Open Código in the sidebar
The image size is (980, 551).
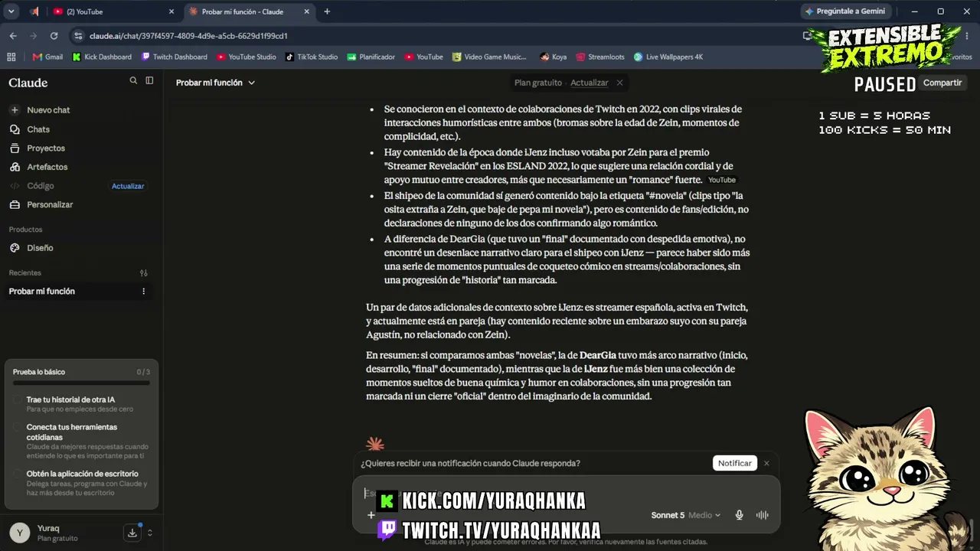click(40, 186)
